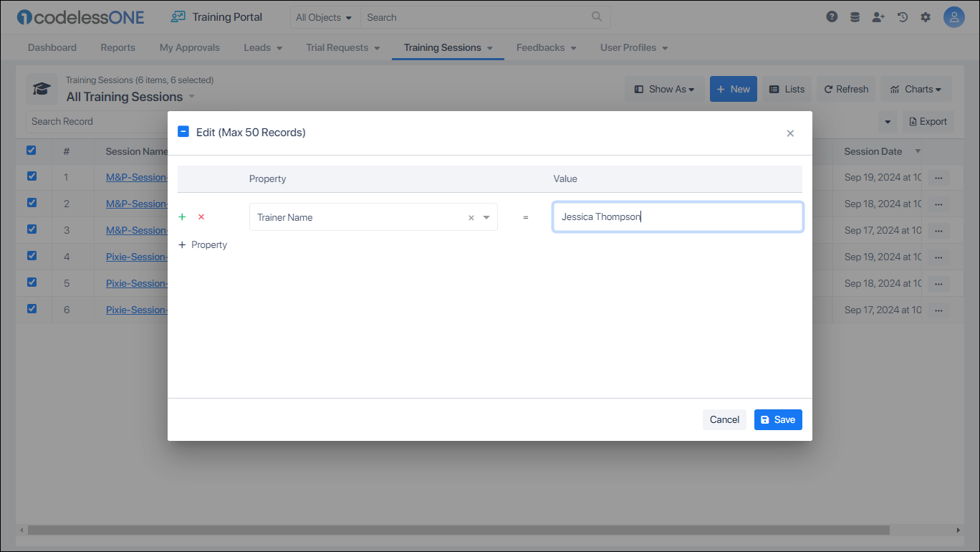The height and width of the screenshot is (552, 980).
Task: Click the user profile avatar icon
Action: (x=954, y=16)
